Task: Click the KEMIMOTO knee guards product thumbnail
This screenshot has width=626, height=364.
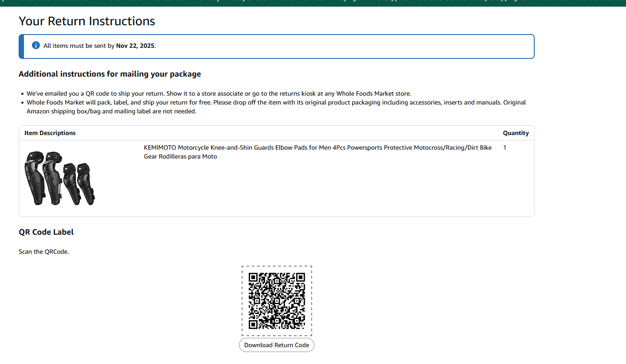Action: (x=60, y=178)
